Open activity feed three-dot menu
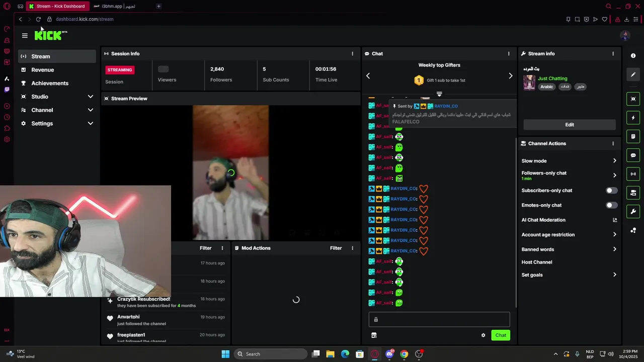Viewport: 644px width, 362px height. [222, 248]
